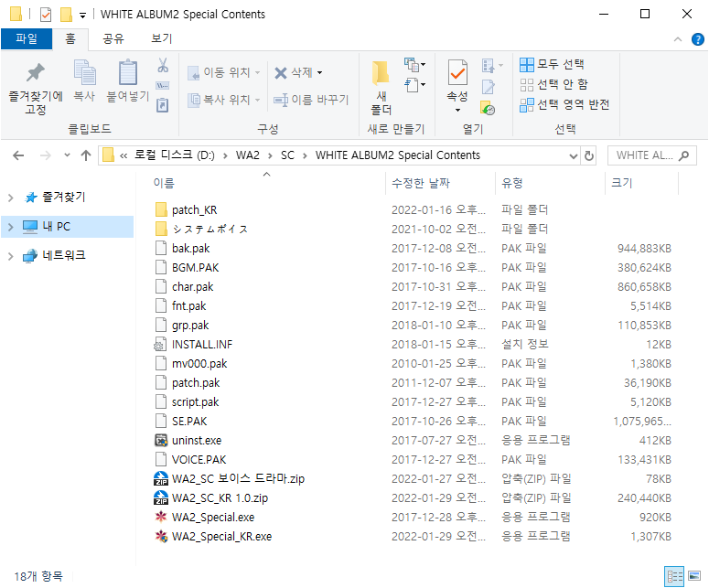Sort by 유형 column header
This screenshot has height=588, width=709.
(512, 183)
